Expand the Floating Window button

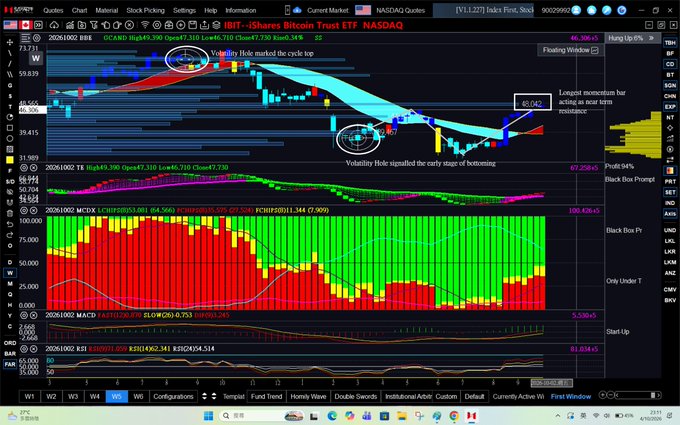point(570,50)
